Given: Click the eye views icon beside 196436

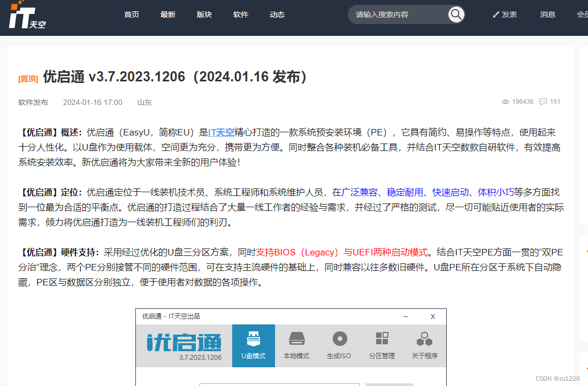Looking at the screenshot, I should pyautogui.click(x=506, y=102).
